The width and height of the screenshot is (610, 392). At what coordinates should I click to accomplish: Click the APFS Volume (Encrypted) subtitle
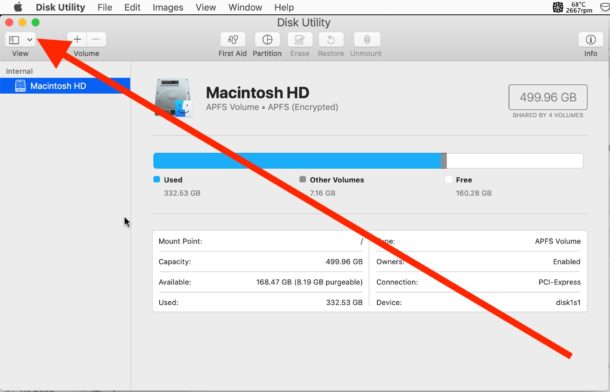(x=272, y=107)
